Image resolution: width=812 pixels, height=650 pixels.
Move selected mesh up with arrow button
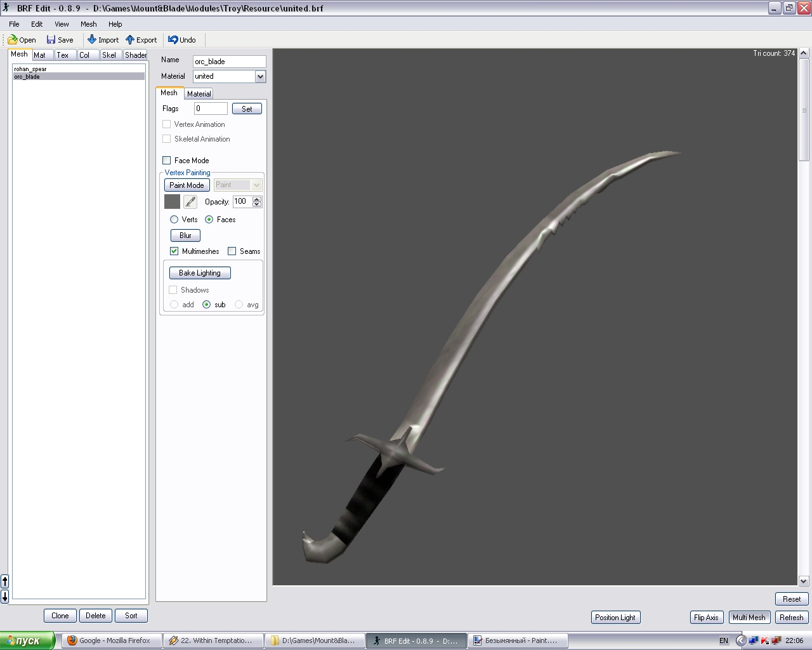(x=4, y=581)
